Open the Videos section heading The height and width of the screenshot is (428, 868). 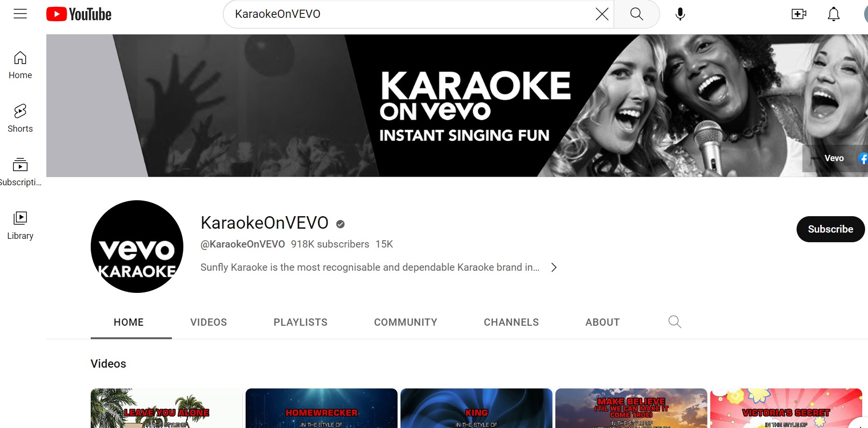pos(109,364)
